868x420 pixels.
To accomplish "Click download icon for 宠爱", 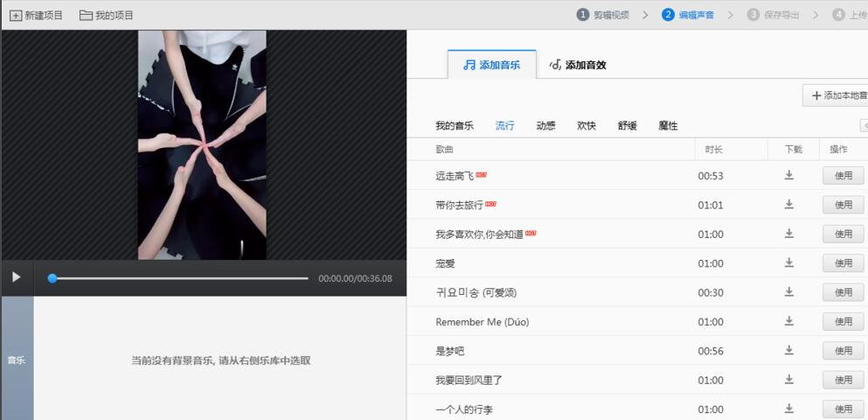I will pos(788,262).
